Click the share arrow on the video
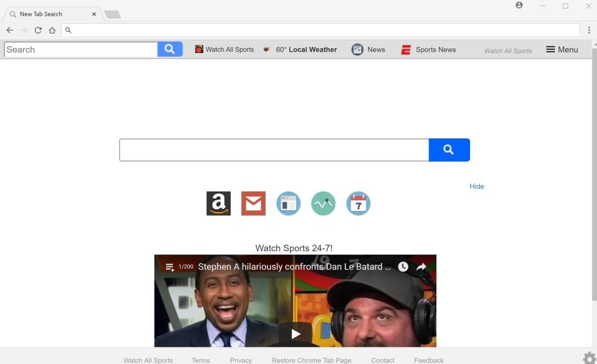 421,266
